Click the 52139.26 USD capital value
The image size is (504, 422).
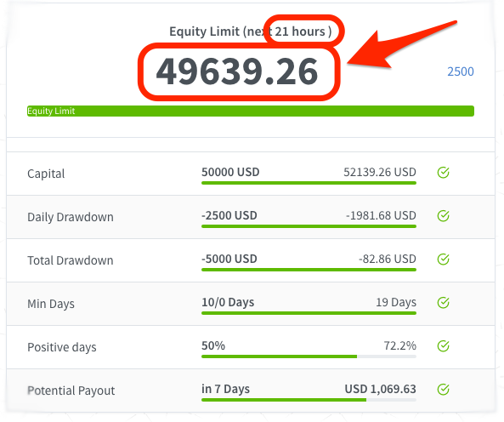[x=380, y=172]
